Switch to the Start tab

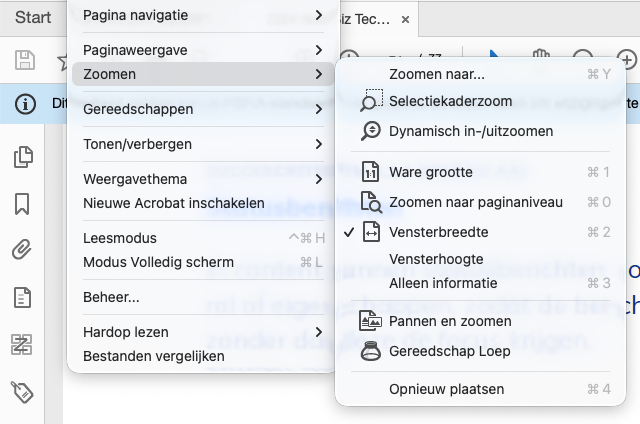33,18
